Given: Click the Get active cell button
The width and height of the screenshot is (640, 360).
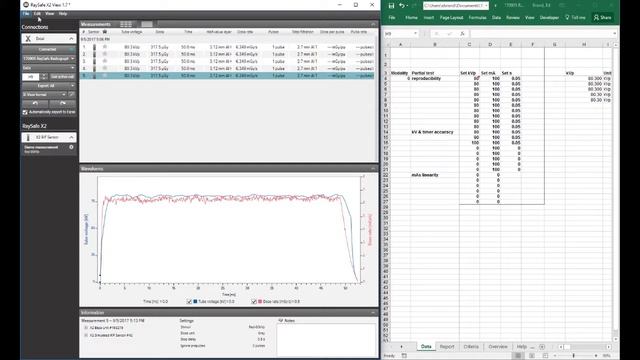Looking at the screenshot, I should pos(62,77).
